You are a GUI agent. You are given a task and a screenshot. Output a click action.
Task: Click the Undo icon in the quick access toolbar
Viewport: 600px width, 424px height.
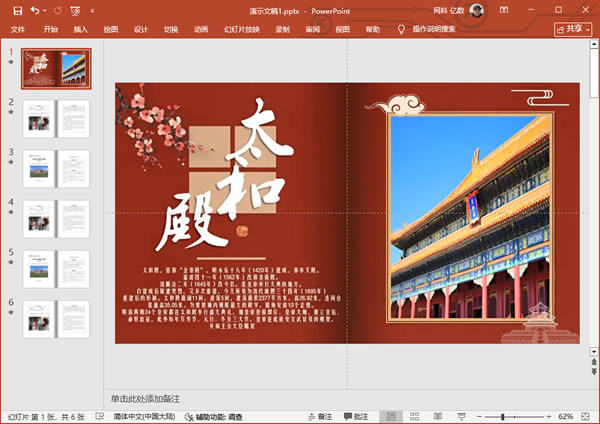[36, 10]
